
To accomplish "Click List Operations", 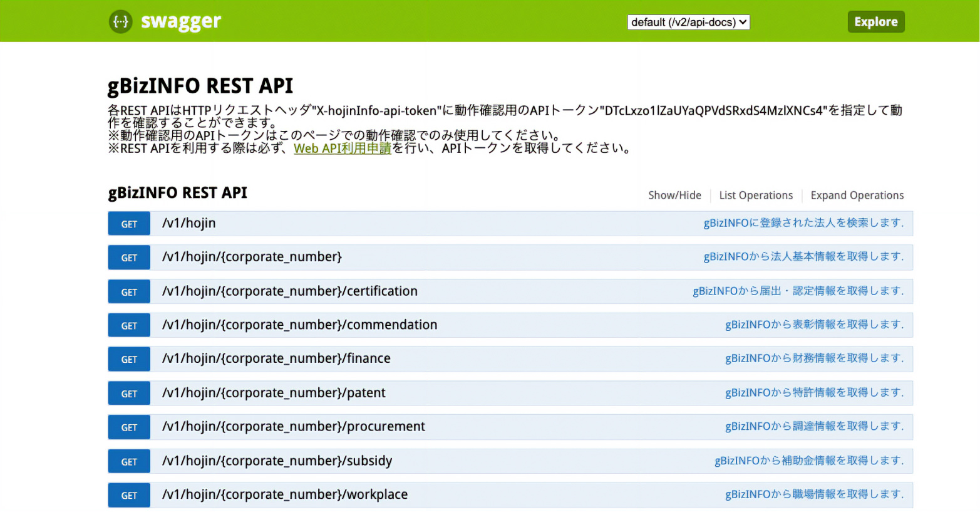I will [x=756, y=196].
